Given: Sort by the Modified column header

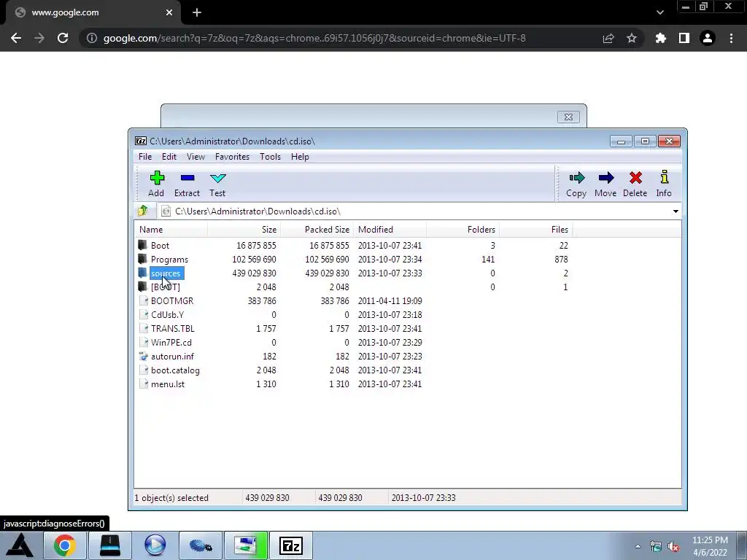Looking at the screenshot, I should 390,230.
